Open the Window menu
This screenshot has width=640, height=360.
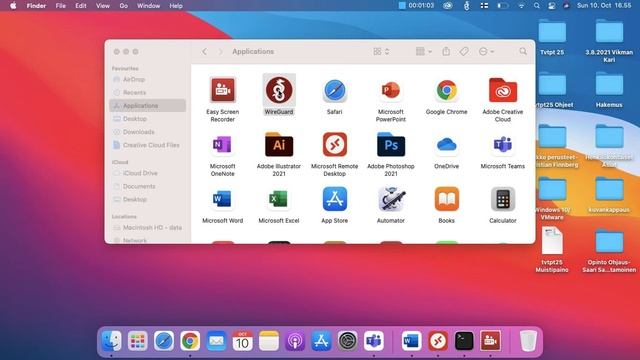click(x=149, y=6)
